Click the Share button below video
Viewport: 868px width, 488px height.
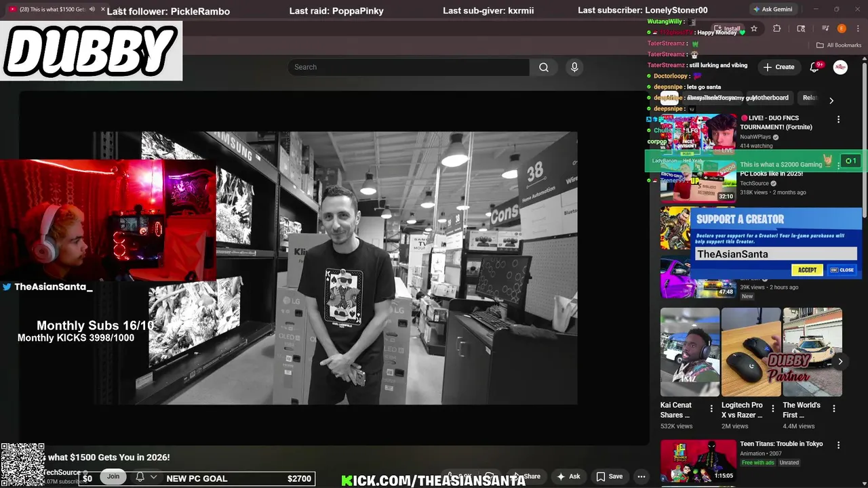pos(527,476)
